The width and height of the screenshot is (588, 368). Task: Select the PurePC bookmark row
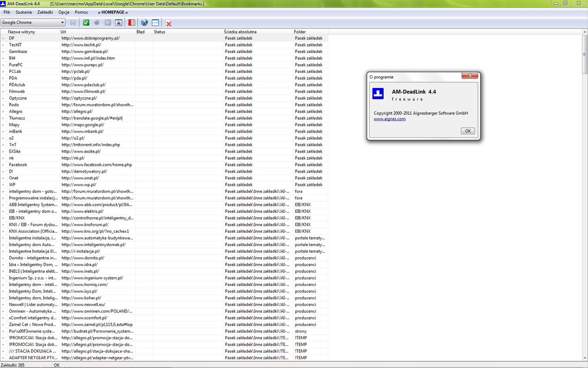[x=164, y=65]
